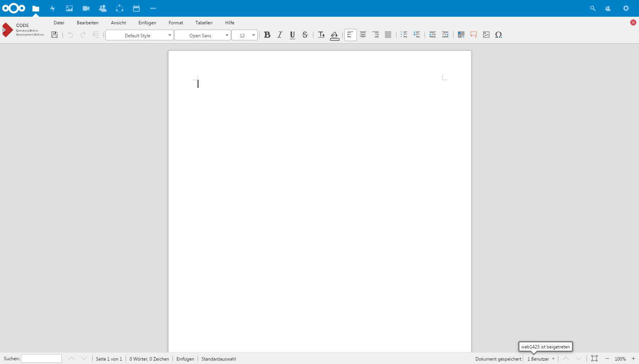Viewport: 639px width, 364px height.
Task: Go to next page arrow
Action: [x=578, y=358]
